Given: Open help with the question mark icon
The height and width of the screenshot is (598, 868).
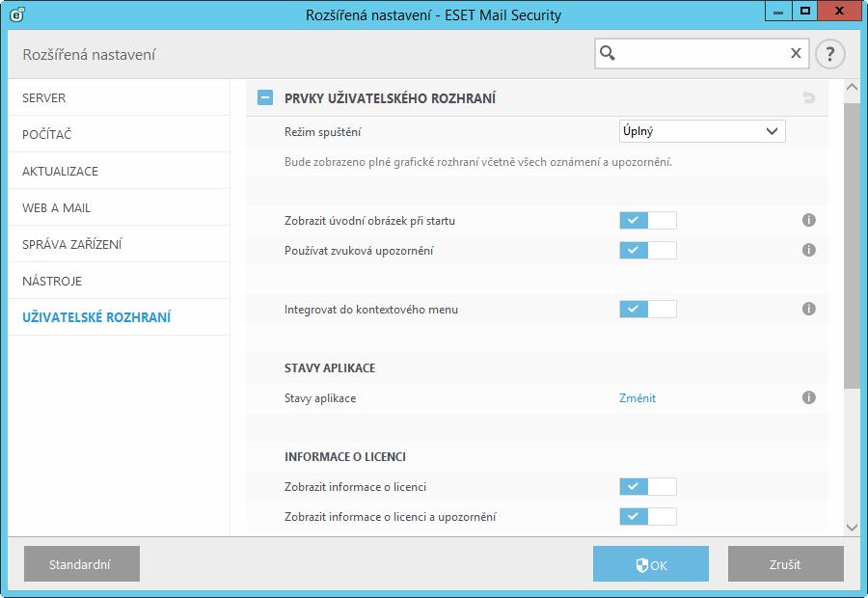Looking at the screenshot, I should (x=829, y=54).
